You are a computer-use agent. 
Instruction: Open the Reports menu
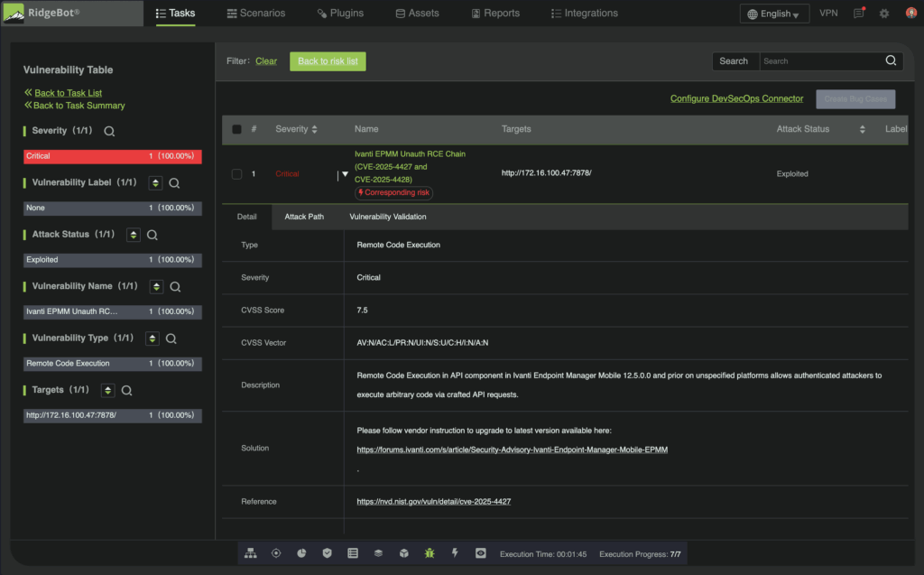[x=495, y=13]
